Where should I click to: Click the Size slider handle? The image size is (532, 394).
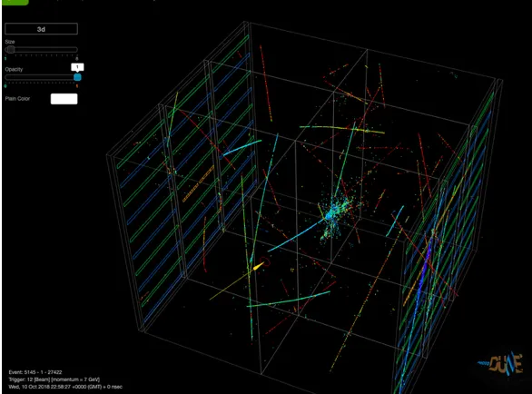[x=11, y=50]
